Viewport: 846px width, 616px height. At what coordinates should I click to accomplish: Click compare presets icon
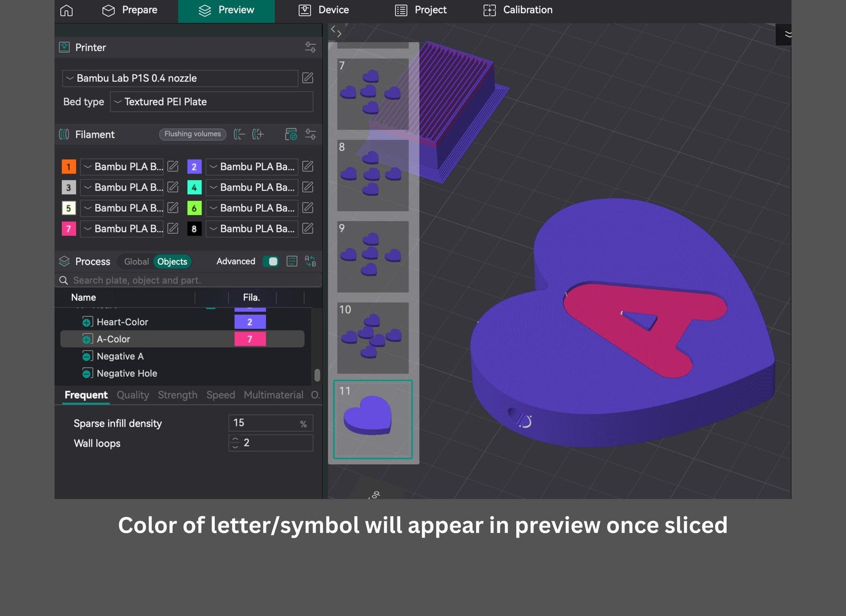311,261
